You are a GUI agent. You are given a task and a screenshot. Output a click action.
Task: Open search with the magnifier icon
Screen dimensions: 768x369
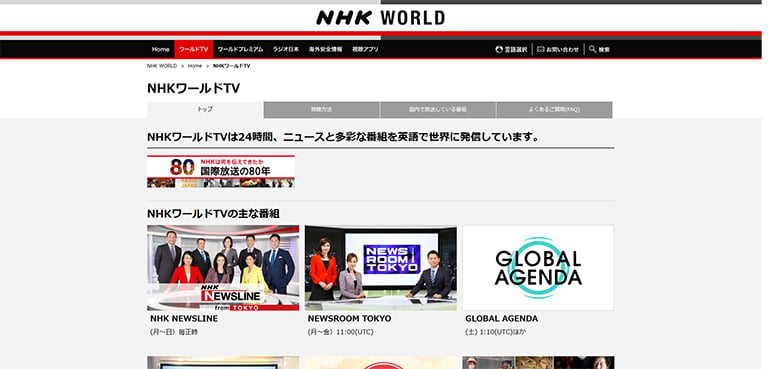click(x=593, y=49)
